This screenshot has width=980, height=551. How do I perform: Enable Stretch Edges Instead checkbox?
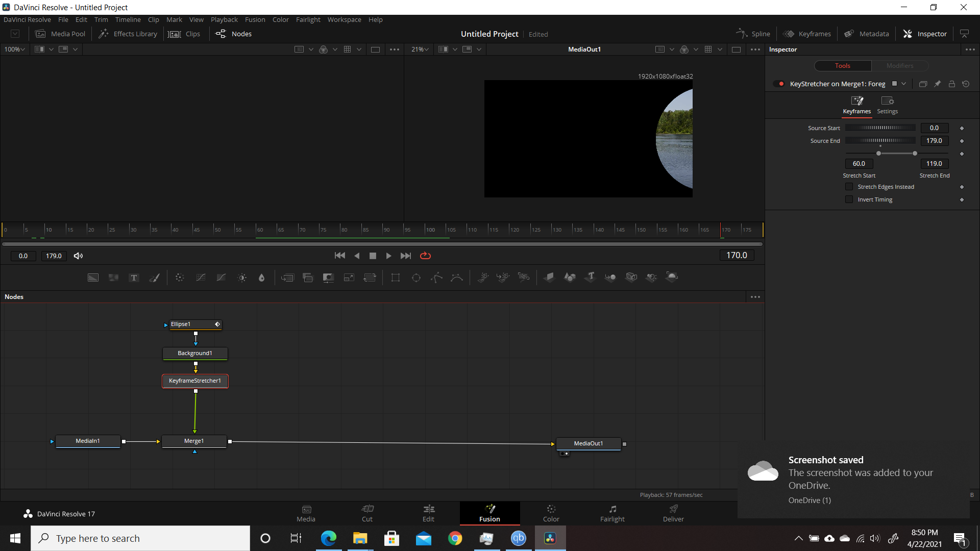849,187
